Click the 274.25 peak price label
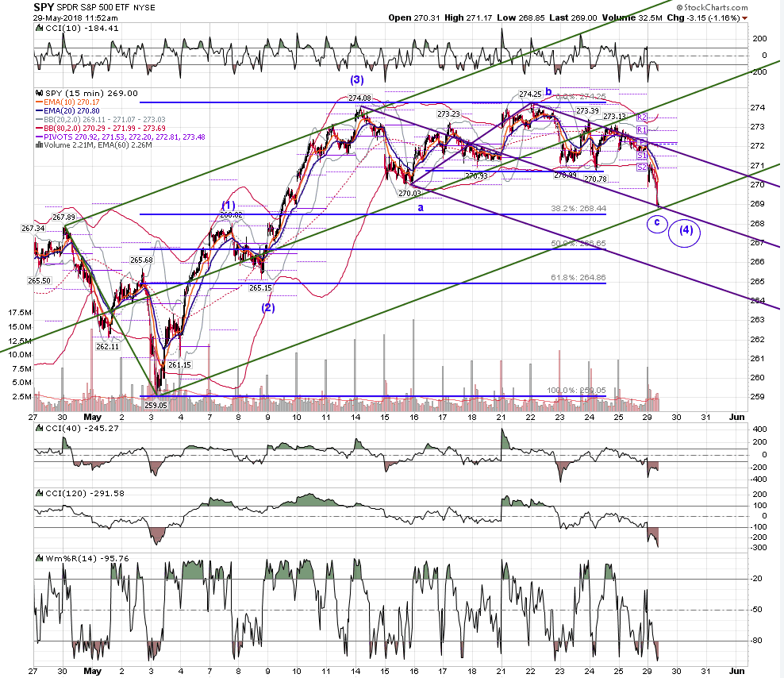Image resolution: width=784 pixels, height=678 pixels. [x=530, y=94]
